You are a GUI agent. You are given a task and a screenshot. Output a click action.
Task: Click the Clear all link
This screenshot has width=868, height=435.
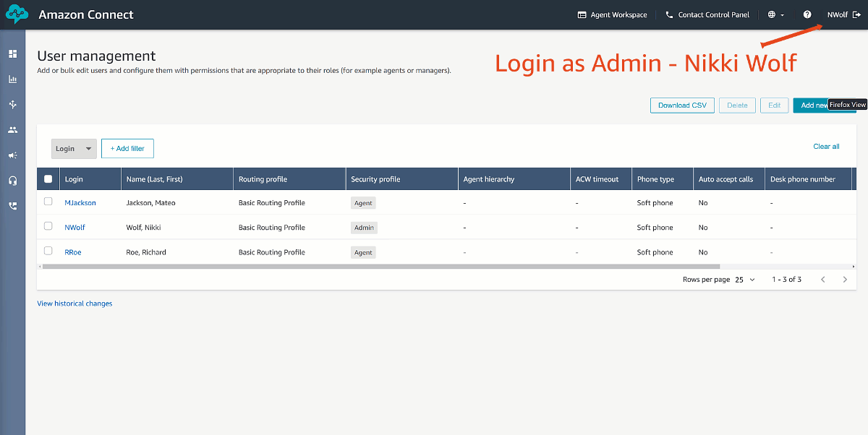[x=826, y=147]
